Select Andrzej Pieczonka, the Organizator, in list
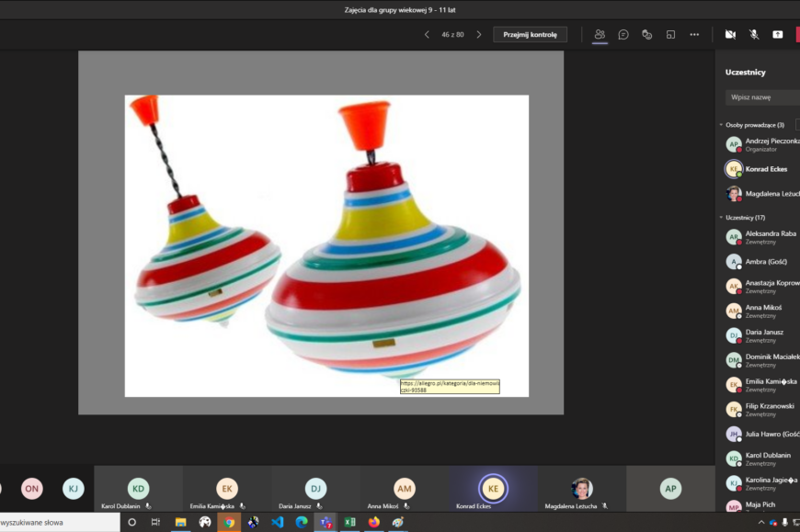The height and width of the screenshot is (532, 800). click(x=762, y=145)
